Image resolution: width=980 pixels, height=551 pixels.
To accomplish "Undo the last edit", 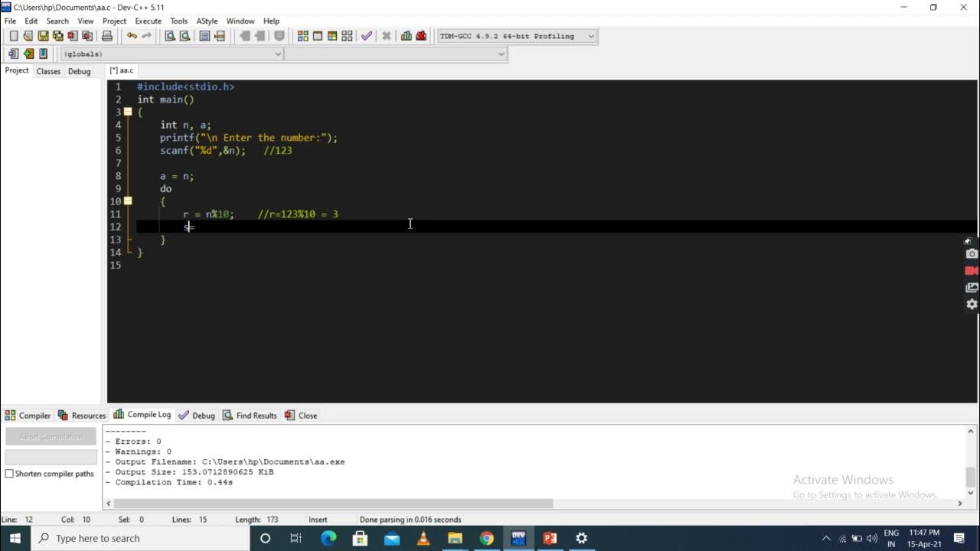I will pyautogui.click(x=132, y=36).
